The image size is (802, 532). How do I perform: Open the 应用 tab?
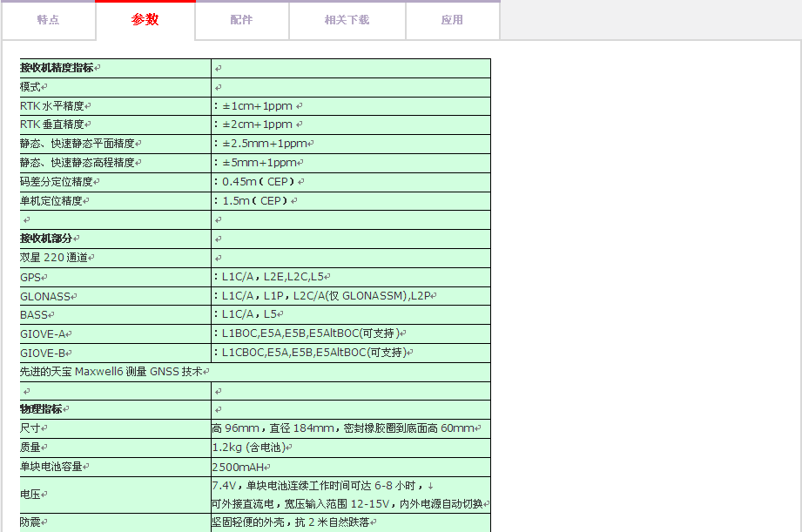[x=452, y=20]
